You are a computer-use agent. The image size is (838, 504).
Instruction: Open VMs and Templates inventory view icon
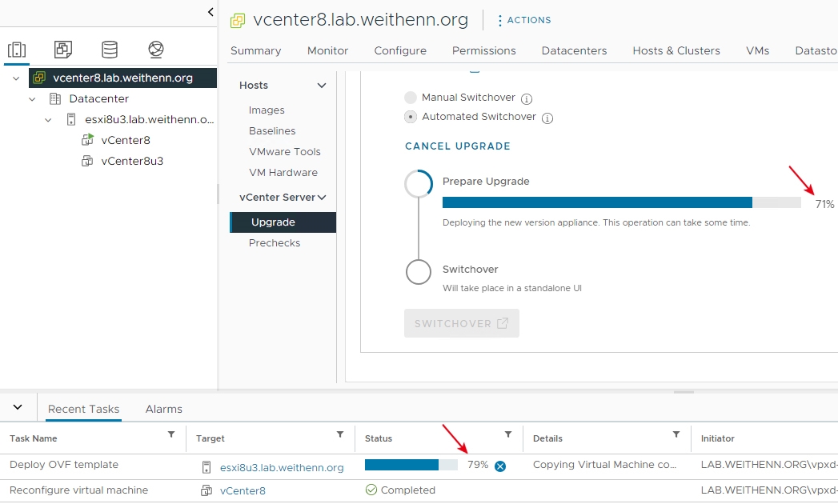coord(63,50)
